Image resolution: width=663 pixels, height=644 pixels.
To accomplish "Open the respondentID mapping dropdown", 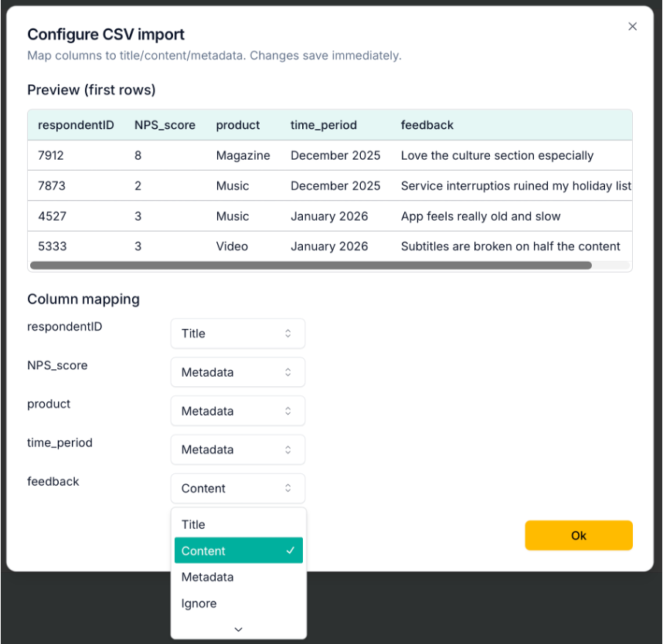I will (237, 333).
